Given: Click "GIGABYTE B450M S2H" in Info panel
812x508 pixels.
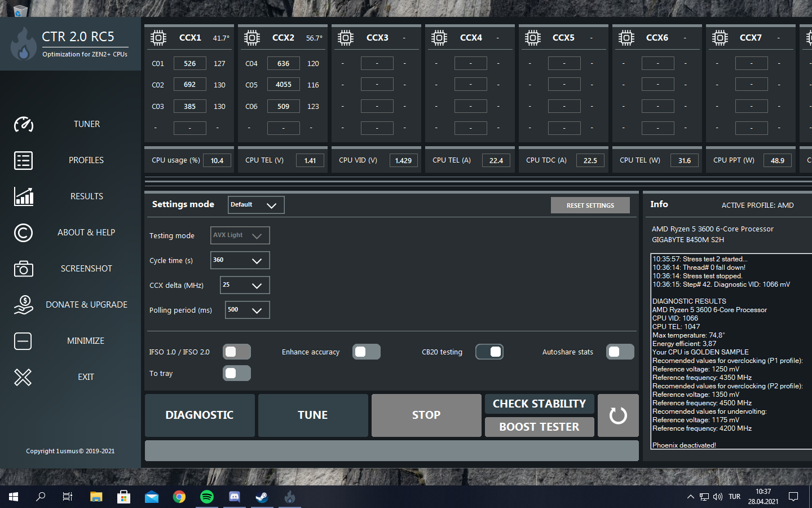Looking at the screenshot, I should 688,240.
